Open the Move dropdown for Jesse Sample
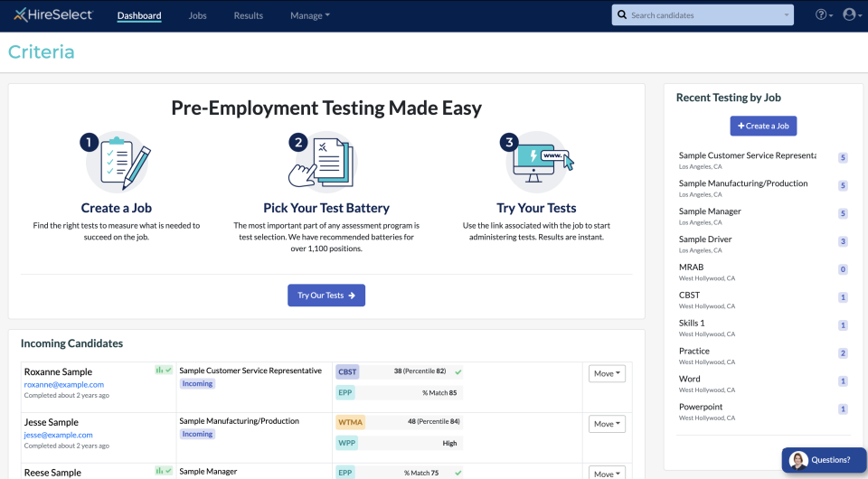The width and height of the screenshot is (868, 479). 607,424
